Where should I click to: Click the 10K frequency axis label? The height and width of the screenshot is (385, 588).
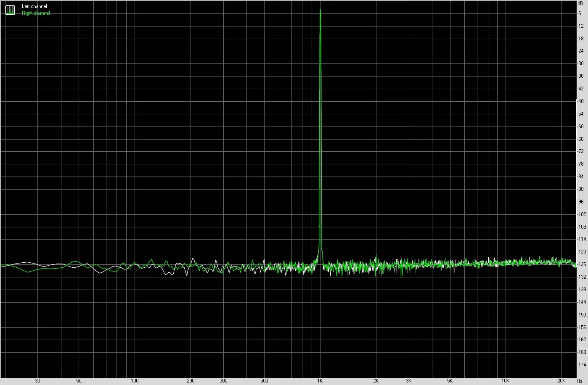tap(506, 381)
